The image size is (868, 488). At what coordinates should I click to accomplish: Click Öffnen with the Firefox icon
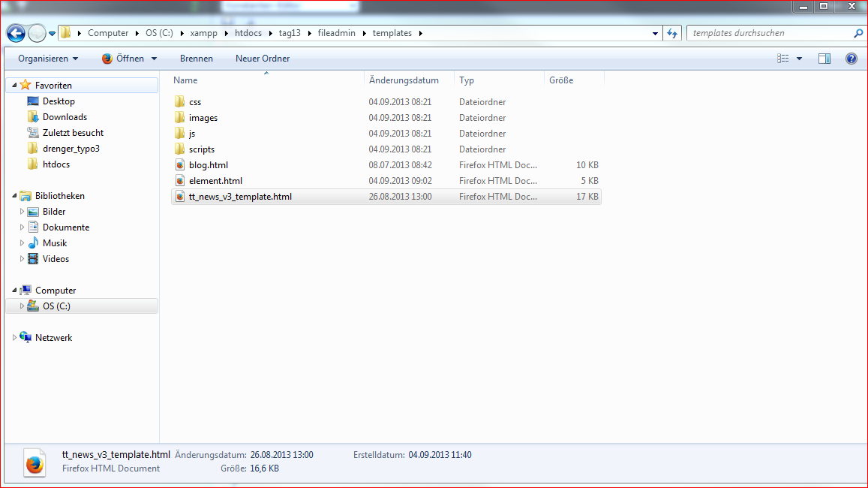(x=123, y=59)
